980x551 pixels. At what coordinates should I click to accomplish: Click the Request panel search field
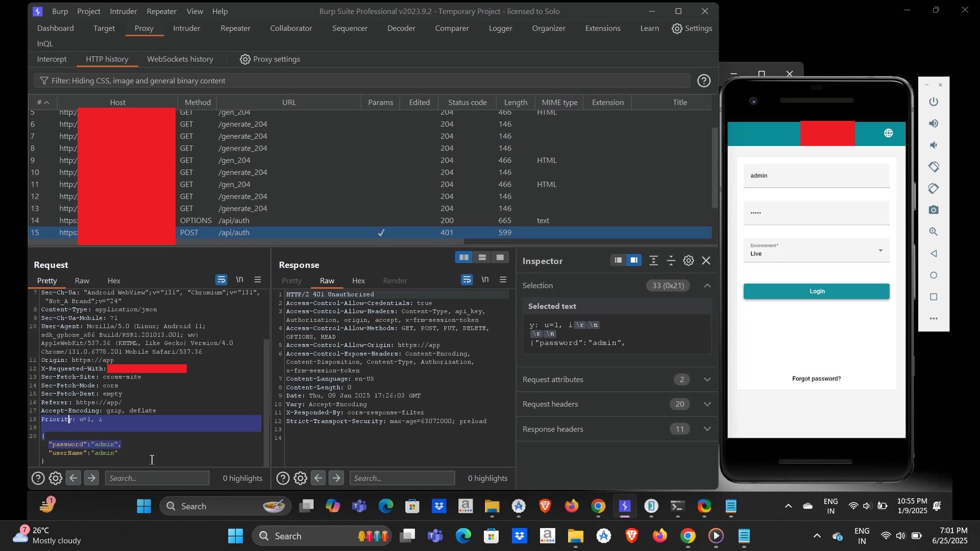coord(157,478)
